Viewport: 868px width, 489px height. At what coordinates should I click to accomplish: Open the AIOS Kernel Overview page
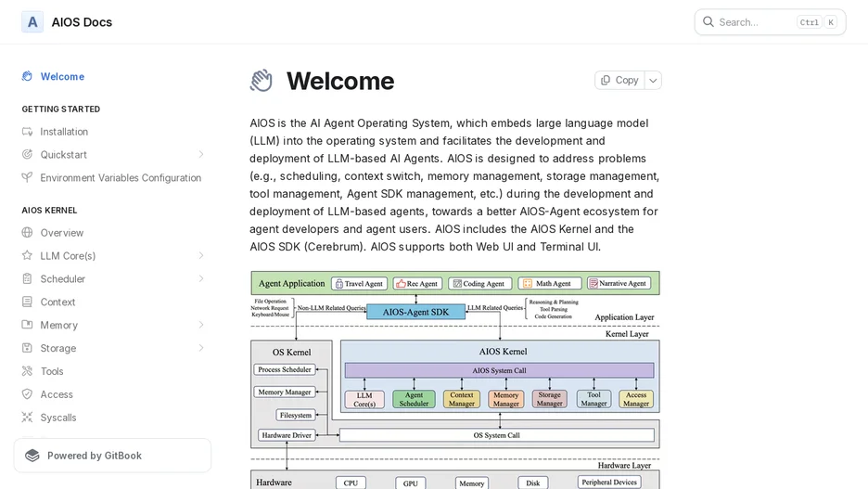[x=62, y=233]
